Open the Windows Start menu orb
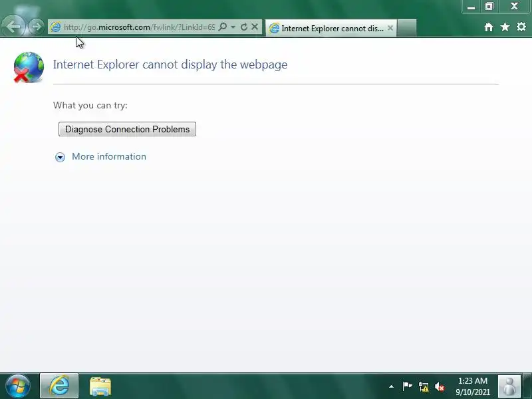 [x=18, y=386]
